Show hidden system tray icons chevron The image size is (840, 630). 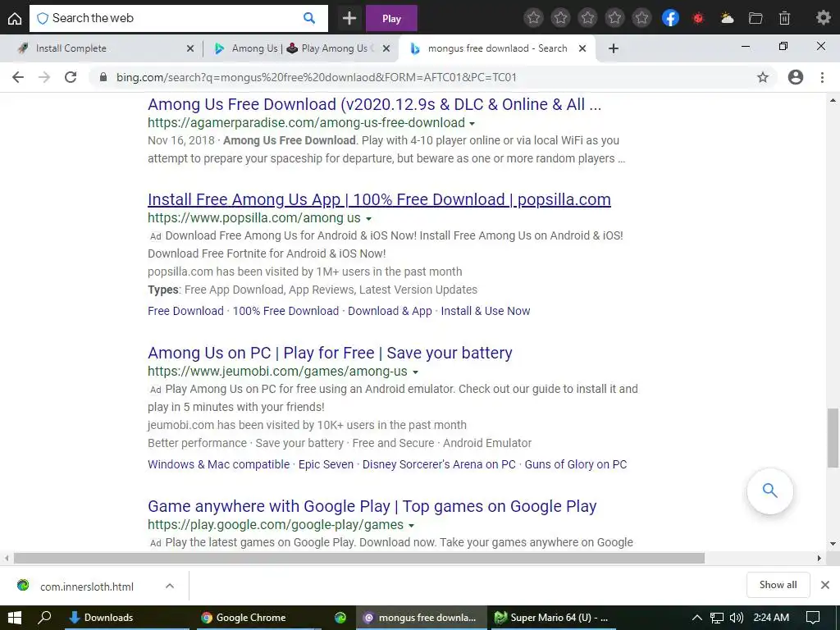[696, 617]
